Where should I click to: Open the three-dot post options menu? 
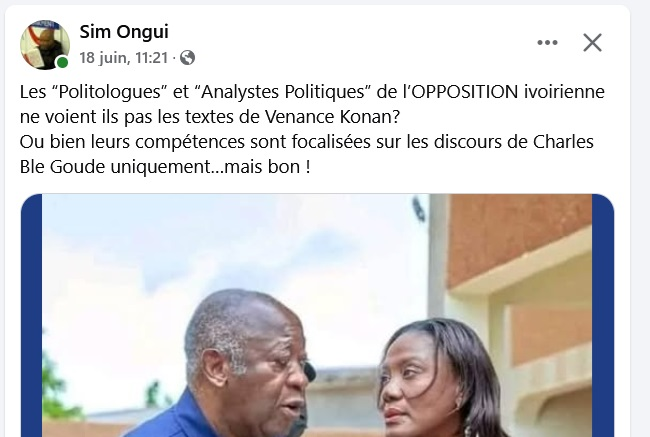click(x=547, y=43)
